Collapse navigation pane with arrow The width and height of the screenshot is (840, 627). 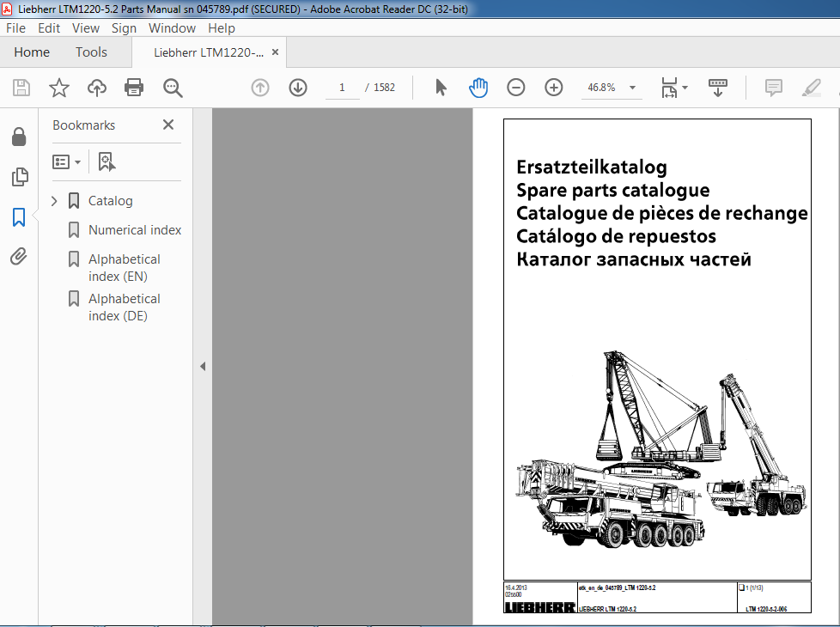point(203,367)
